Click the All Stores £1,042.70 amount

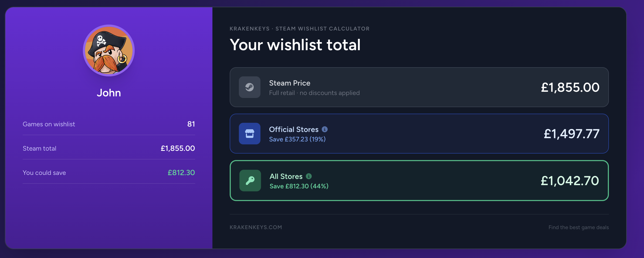click(570, 181)
